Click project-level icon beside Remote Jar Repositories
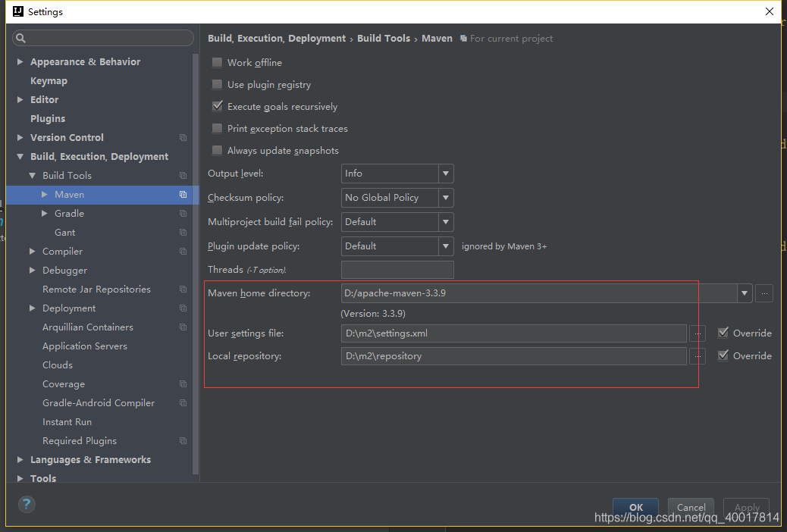Viewport: 787px width, 532px height. pyautogui.click(x=183, y=289)
